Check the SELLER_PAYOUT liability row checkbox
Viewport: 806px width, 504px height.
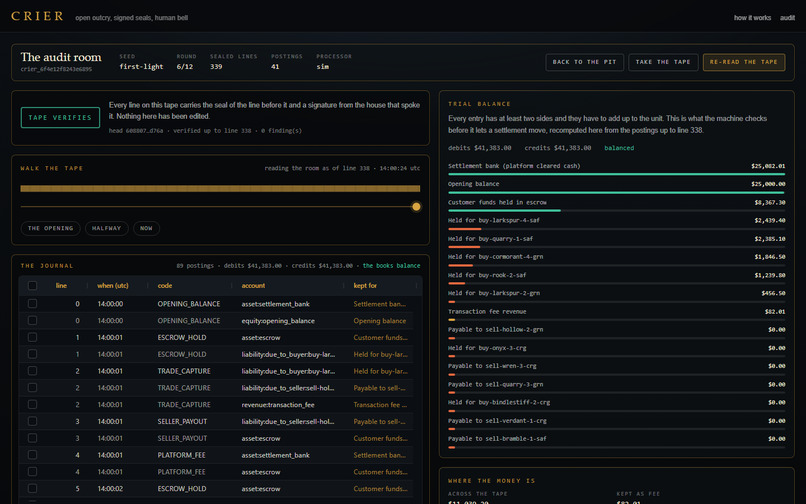(32, 421)
